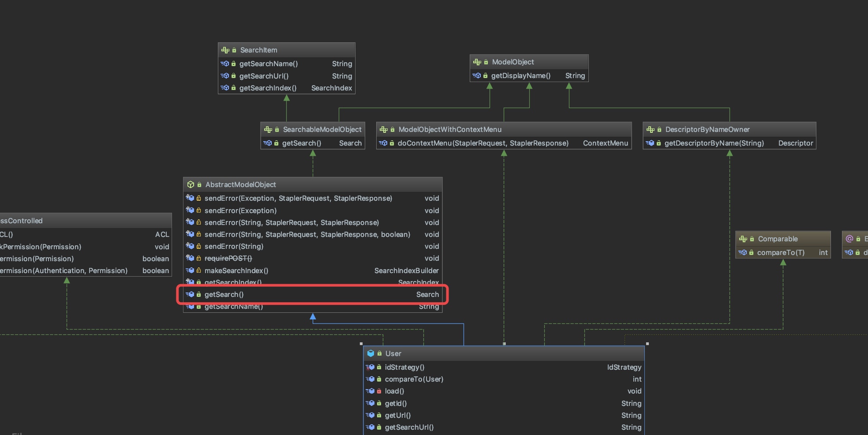Select the Comparable node title
The image size is (868, 435).
[778, 239]
